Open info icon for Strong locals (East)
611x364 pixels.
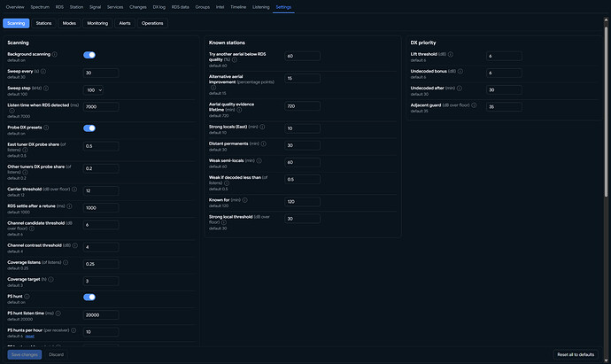pyautogui.click(x=262, y=127)
